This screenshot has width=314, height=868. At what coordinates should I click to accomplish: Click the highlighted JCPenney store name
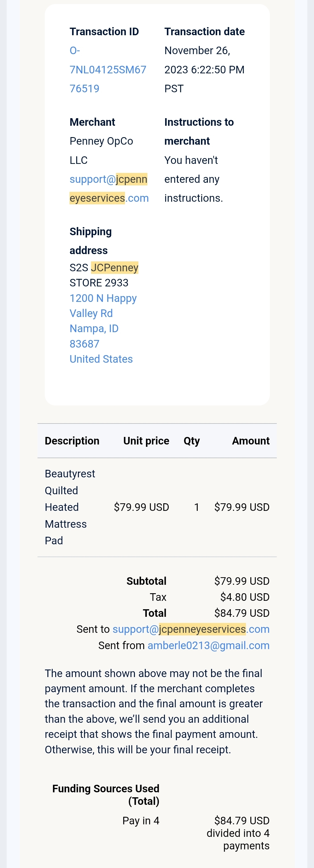(115, 268)
